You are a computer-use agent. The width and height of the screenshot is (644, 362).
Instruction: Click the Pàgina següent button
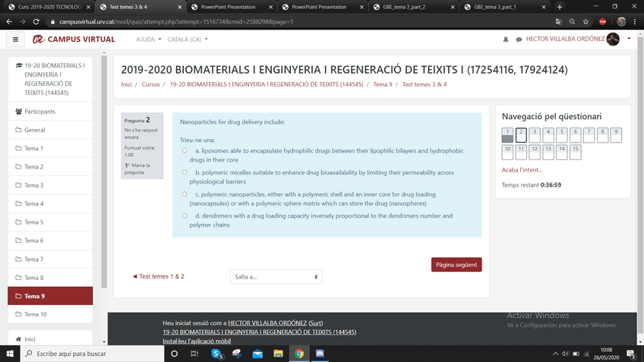(x=456, y=265)
